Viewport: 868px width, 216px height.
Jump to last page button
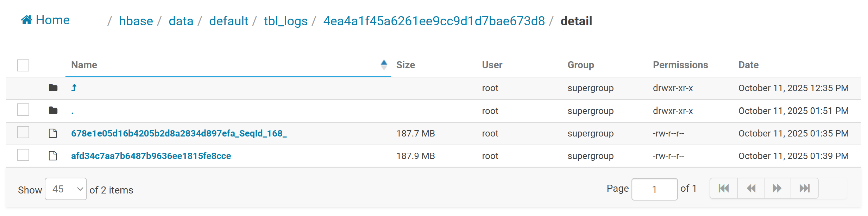[805, 188]
